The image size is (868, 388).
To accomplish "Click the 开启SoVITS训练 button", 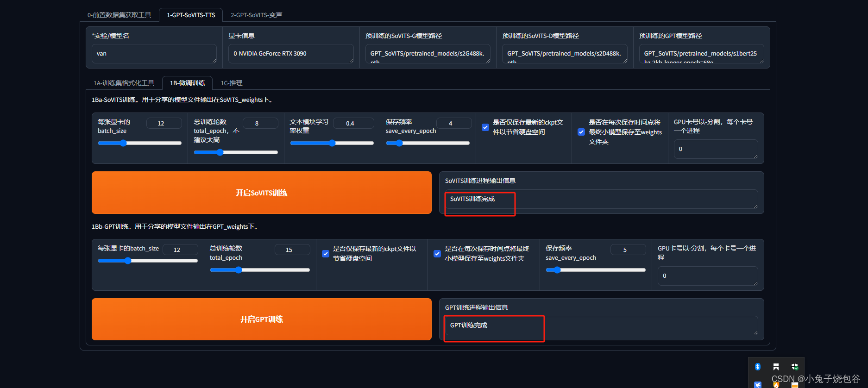I will [x=262, y=193].
